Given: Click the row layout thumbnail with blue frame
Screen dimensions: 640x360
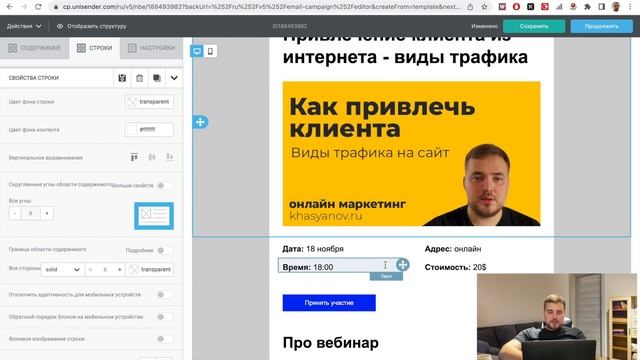Looking at the screenshot, I should [154, 216].
